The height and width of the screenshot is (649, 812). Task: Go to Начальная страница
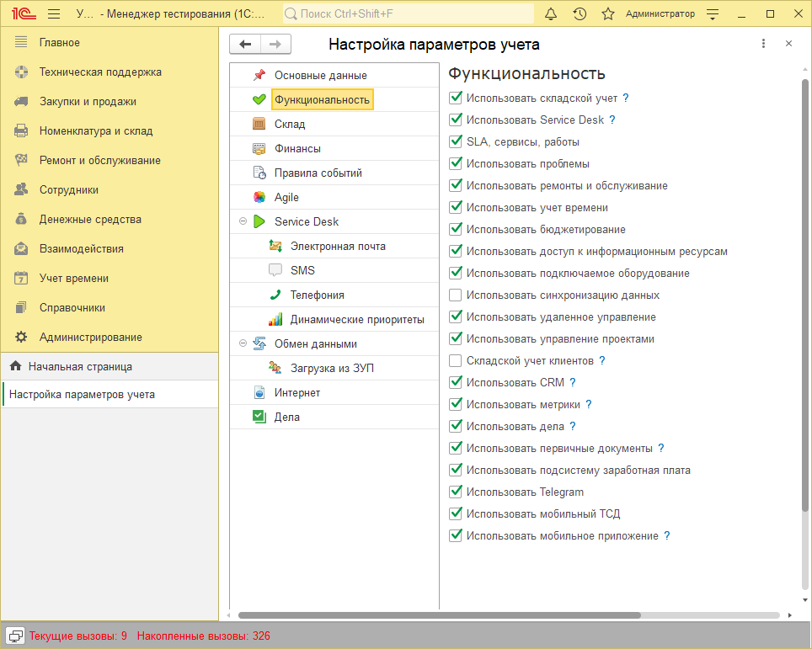click(x=80, y=367)
